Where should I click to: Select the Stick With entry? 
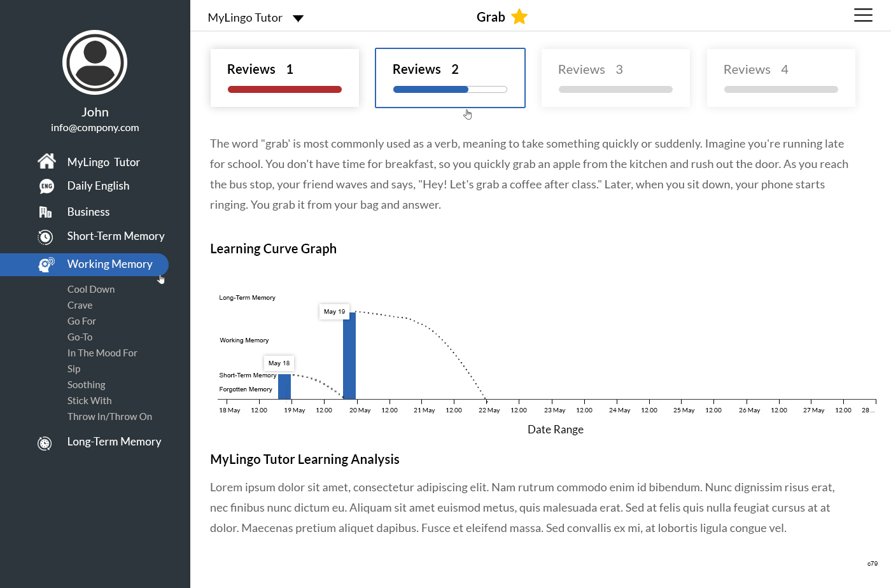[x=90, y=401]
